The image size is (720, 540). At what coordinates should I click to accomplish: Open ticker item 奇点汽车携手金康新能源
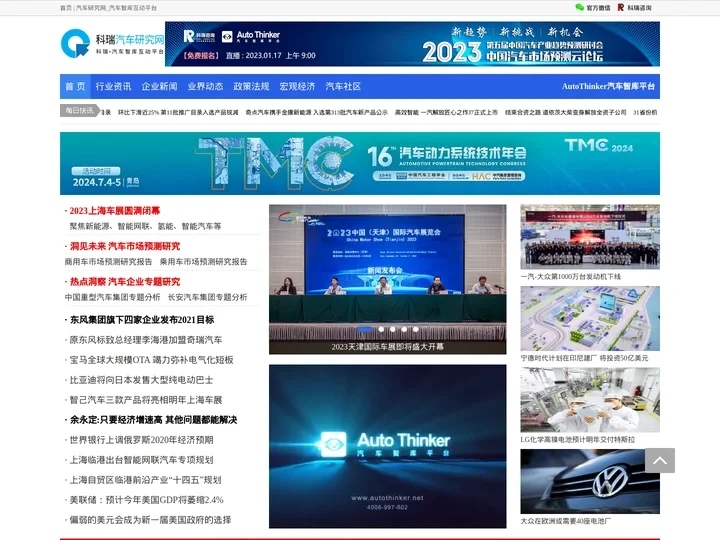[x=317, y=112]
